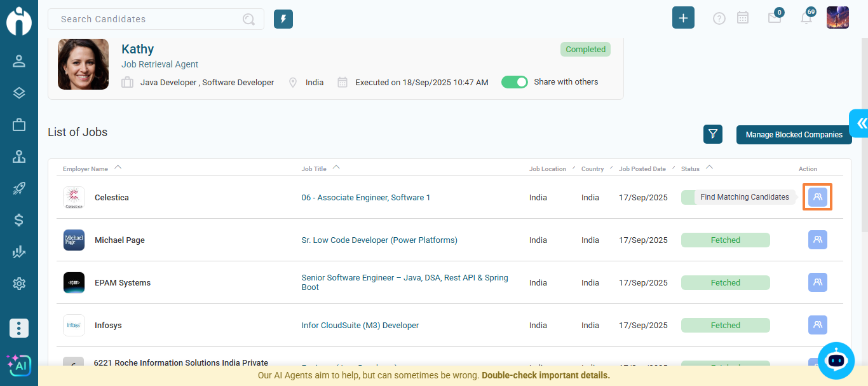Screen dimensions: 868x386
Task: Find matching candidates for Michael Page job
Action: (x=817, y=240)
